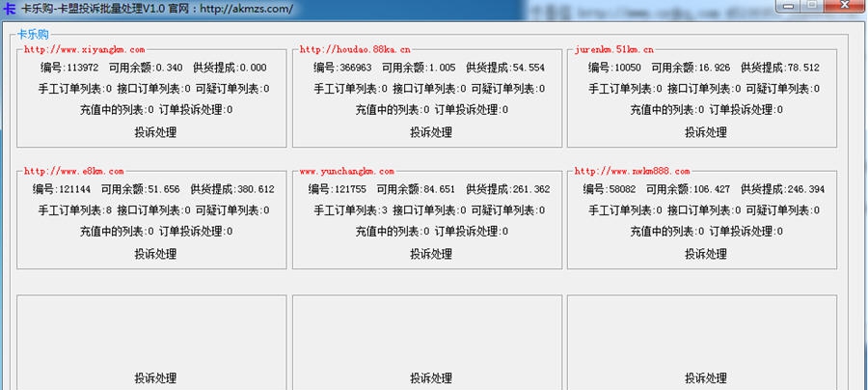
Task: Click the commission 供货提成:380.612
Action: tap(232, 189)
